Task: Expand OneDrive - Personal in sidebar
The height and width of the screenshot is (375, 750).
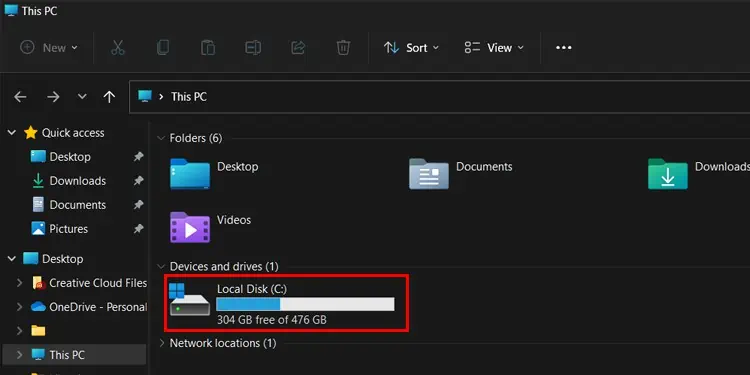Action: (19, 307)
